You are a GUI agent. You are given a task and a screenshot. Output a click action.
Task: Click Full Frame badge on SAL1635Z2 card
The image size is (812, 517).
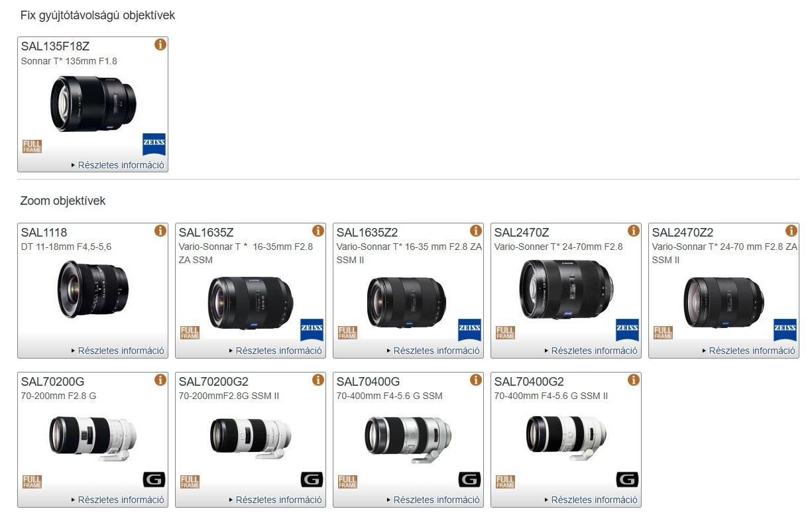coord(347,333)
